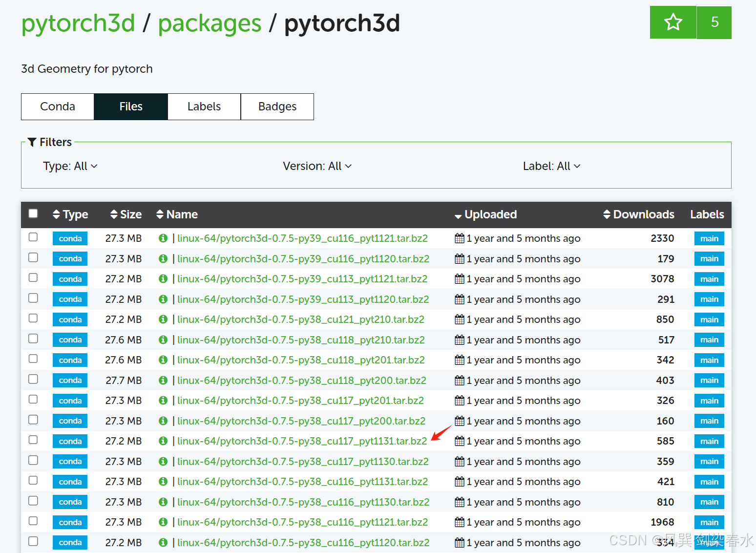Open the Type: All filter dropdown
This screenshot has height=553, width=756.
point(70,166)
